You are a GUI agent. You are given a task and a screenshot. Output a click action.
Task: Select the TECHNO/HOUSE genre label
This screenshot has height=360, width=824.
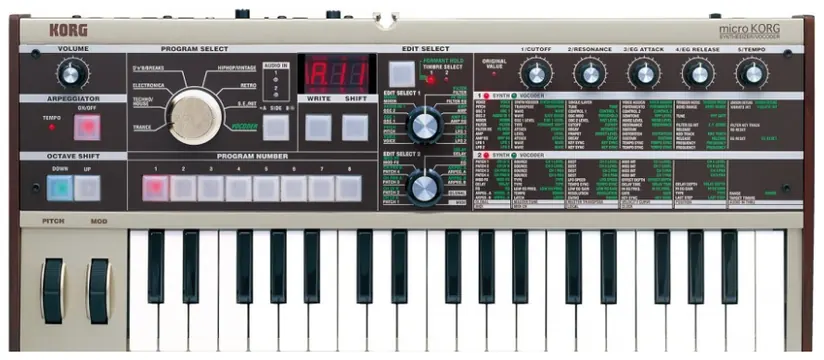143,101
